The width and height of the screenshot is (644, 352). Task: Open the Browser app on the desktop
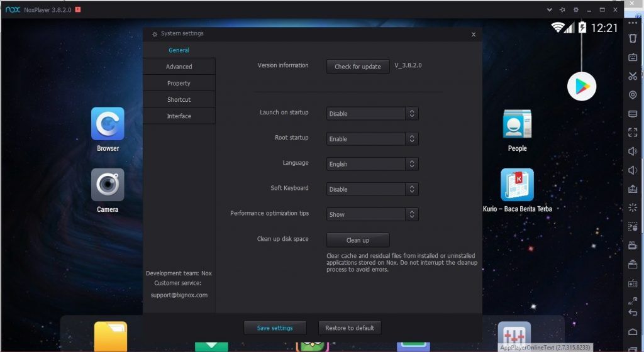108,124
